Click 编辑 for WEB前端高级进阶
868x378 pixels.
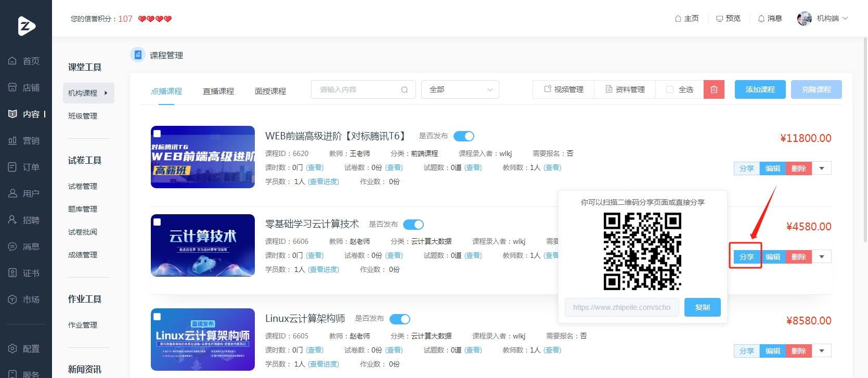(x=773, y=168)
